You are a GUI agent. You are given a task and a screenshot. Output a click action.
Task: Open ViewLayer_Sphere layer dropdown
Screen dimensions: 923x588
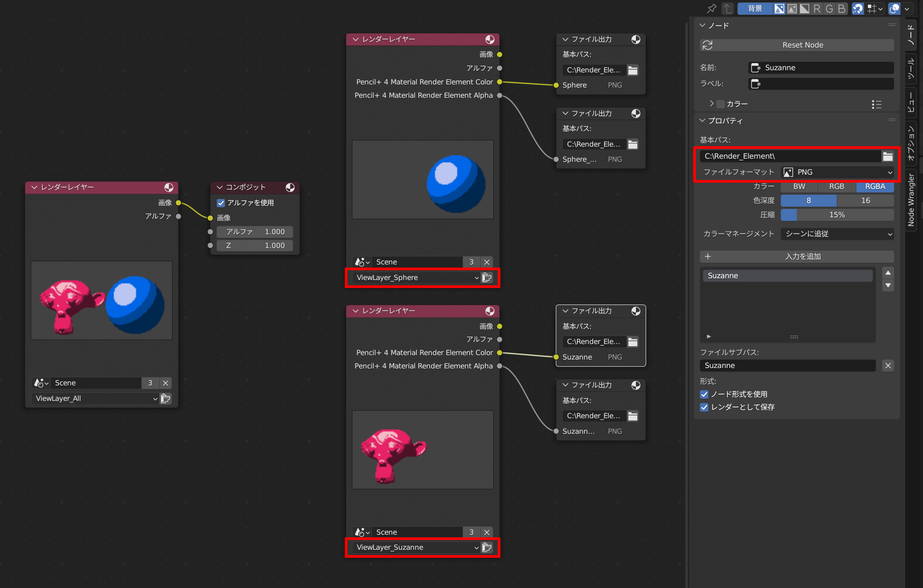click(x=417, y=277)
